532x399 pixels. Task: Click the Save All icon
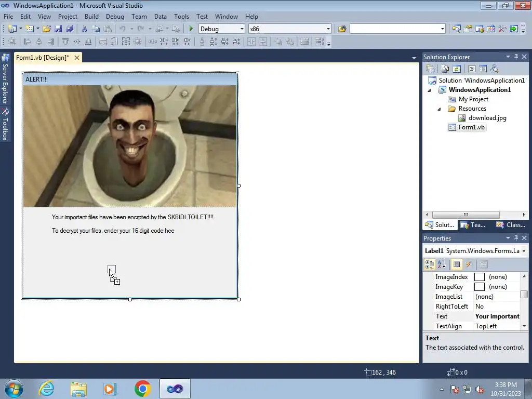click(70, 29)
